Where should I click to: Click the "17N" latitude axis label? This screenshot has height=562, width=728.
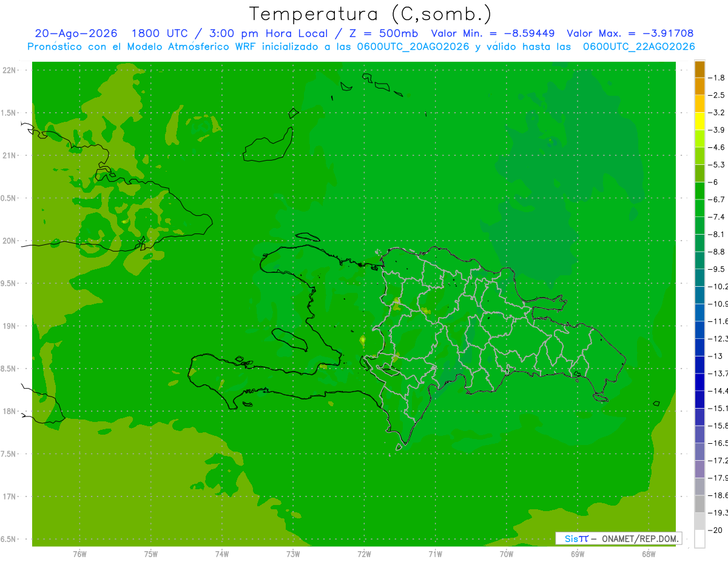tap(8, 497)
